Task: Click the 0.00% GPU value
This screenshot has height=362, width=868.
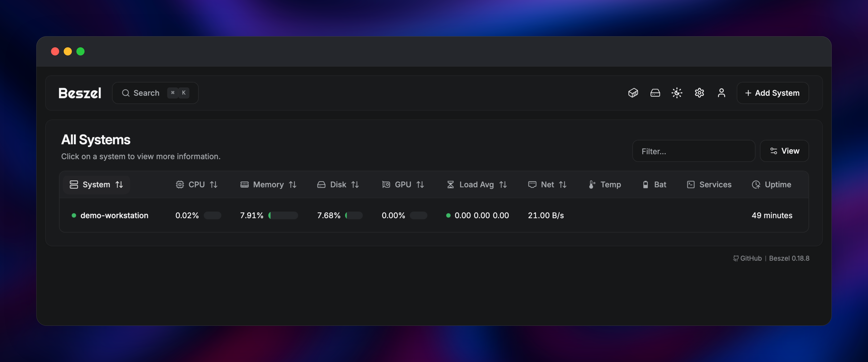Action: click(x=393, y=215)
